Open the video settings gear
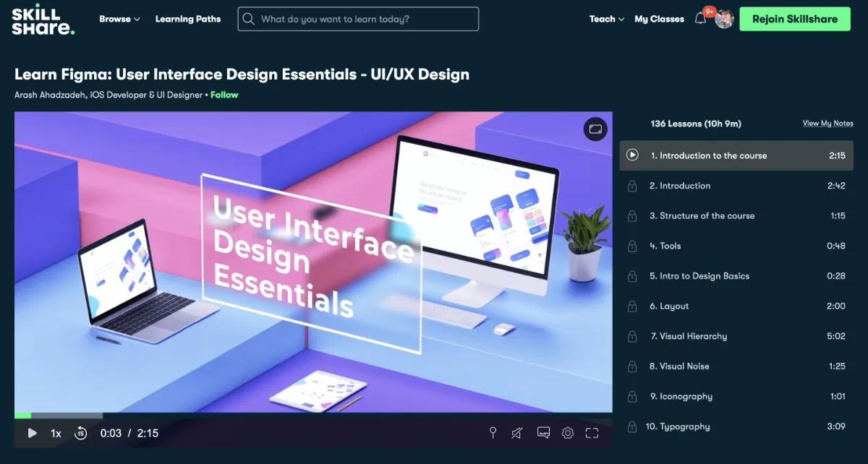Image resolution: width=868 pixels, height=464 pixels. (x=567, y=432)
